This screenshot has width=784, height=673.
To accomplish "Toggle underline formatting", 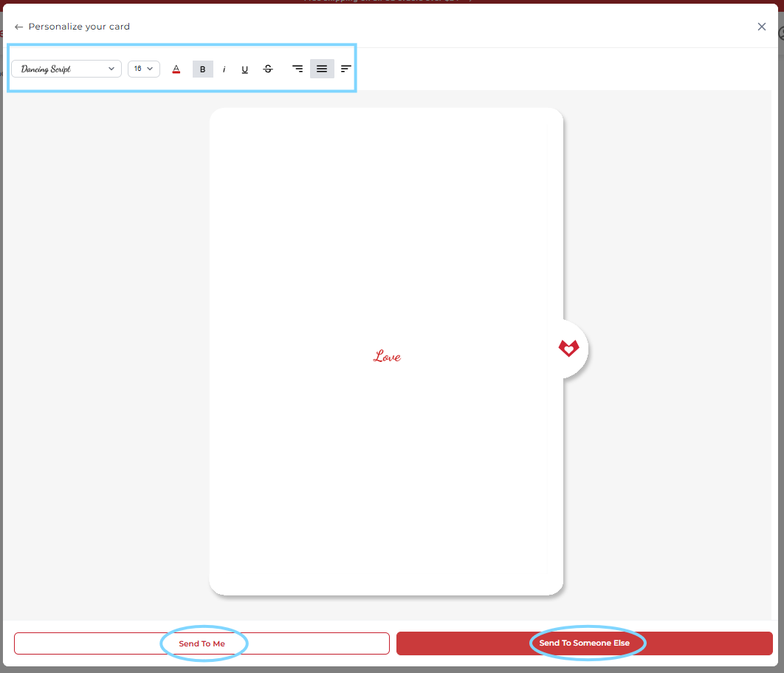I will 245,69.
